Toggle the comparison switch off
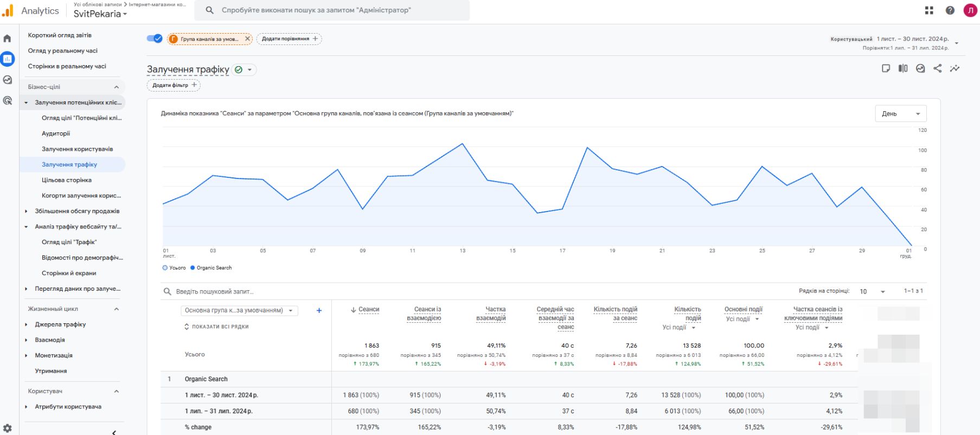980x435 pixels. 155,39
